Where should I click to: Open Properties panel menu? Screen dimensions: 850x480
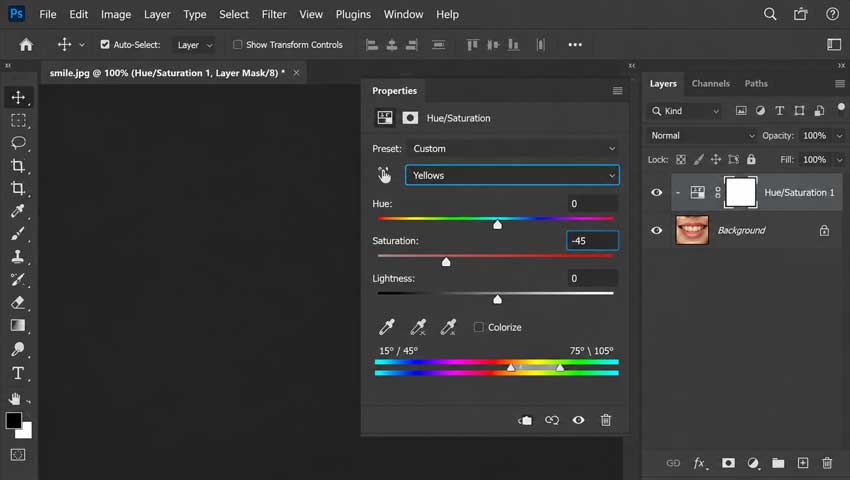point(617,91)
